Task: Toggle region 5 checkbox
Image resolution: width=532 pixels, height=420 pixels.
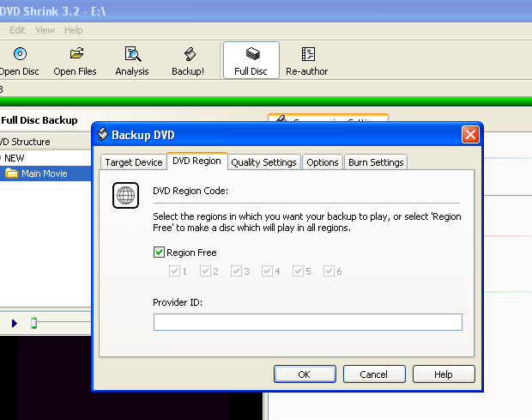Action: click(x=298, y=271)
